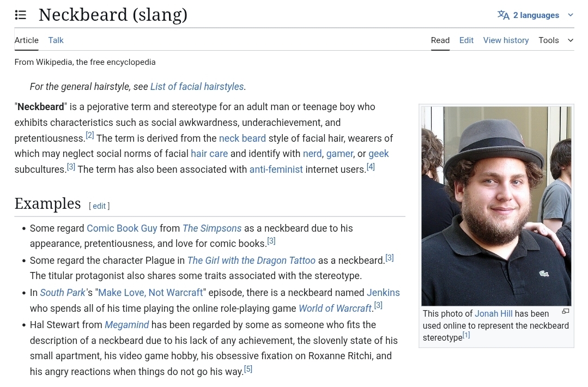Select the Edit tab
This screenshot has width=588, height=387.
point(466,40)
